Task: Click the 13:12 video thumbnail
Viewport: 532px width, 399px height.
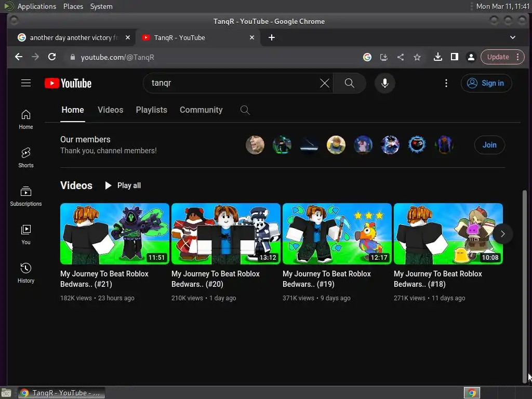Action: 226,234
